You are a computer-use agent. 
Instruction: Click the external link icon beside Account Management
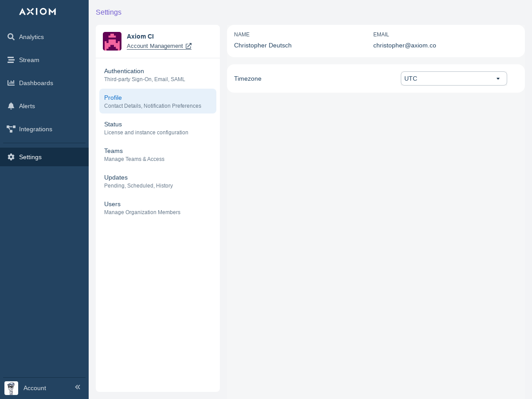(x=188, y=46)
